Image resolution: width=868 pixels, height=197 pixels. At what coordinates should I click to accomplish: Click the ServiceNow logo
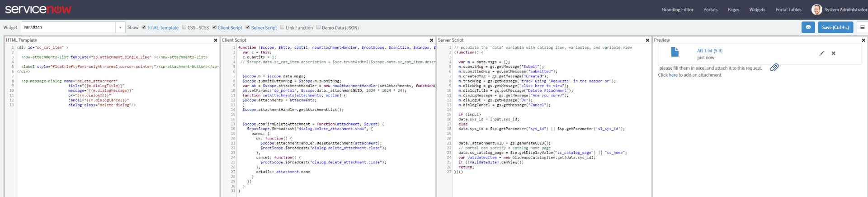(38, 10)
